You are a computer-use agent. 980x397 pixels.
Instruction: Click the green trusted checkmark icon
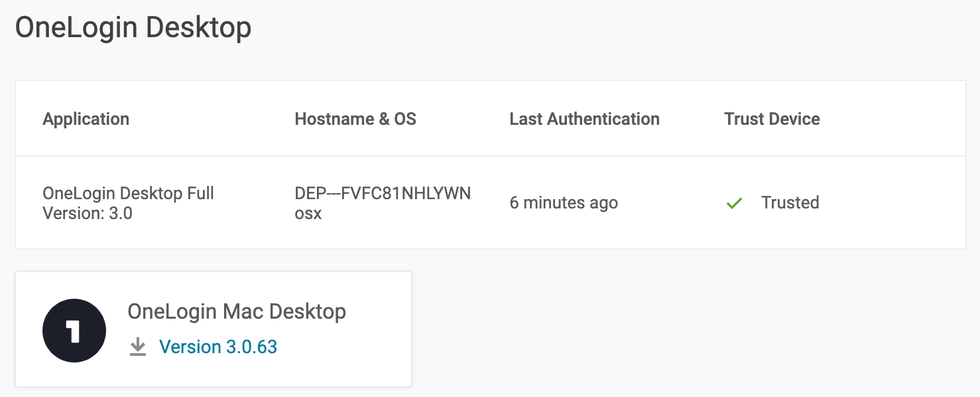click(x=734, y=203)
